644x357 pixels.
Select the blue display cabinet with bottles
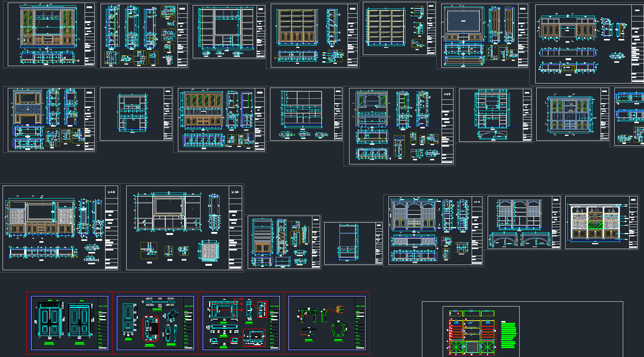(569, 114)
